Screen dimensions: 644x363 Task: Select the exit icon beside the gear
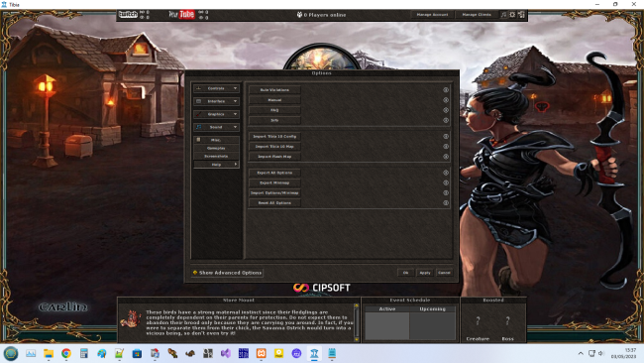coord(521,15)
